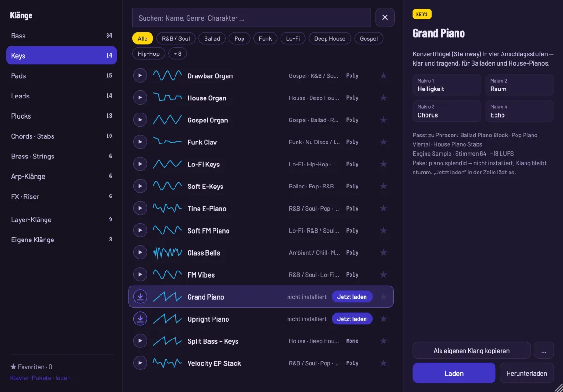The height and width of the screenshot is (392, 563).
Task: Click the Laden button
Action: 454,373
